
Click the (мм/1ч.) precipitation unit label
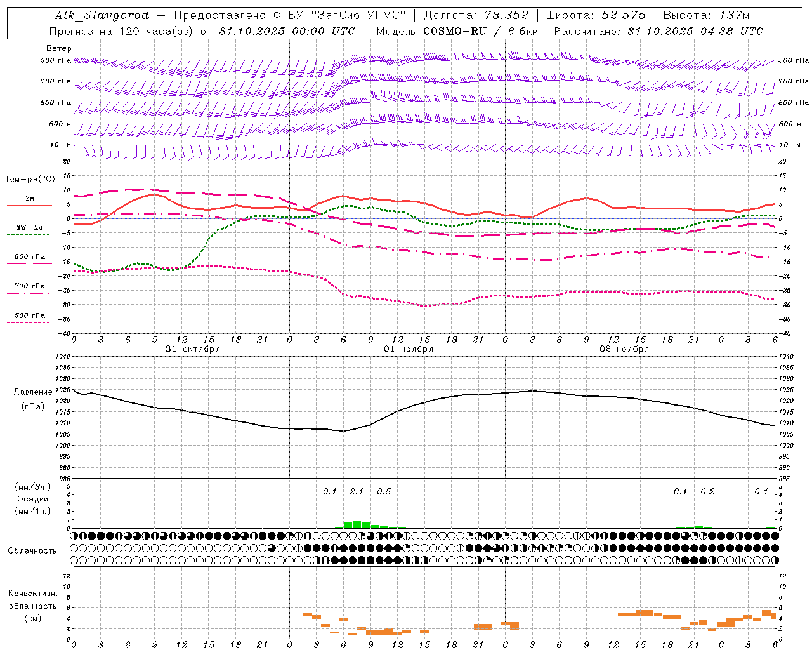coord(32,511)
